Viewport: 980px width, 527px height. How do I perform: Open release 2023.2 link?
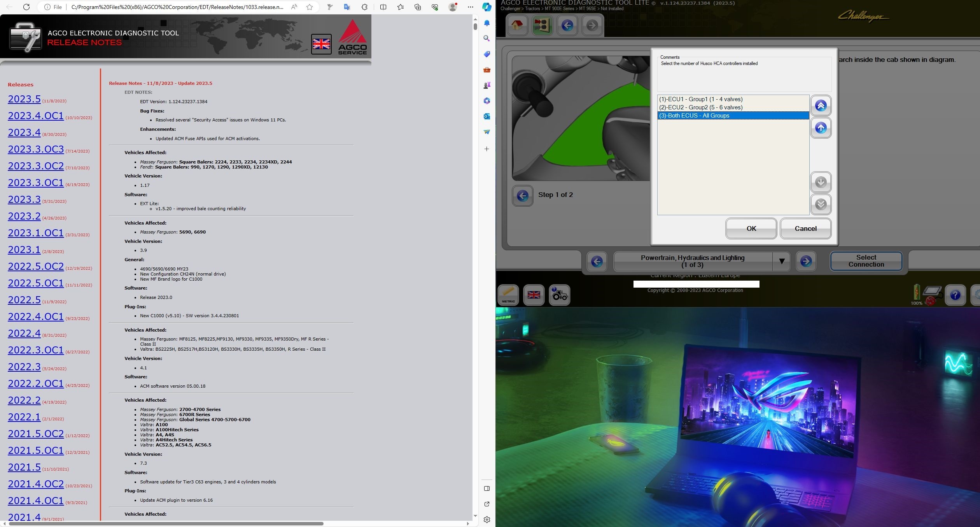pos(24,216)
